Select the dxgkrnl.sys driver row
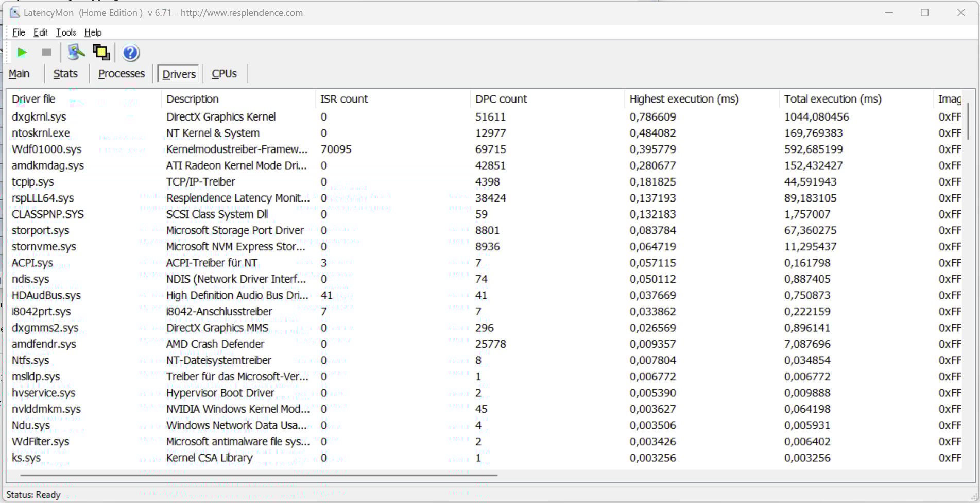The height and width of the screenshot is (503, 980). [484, 117]
